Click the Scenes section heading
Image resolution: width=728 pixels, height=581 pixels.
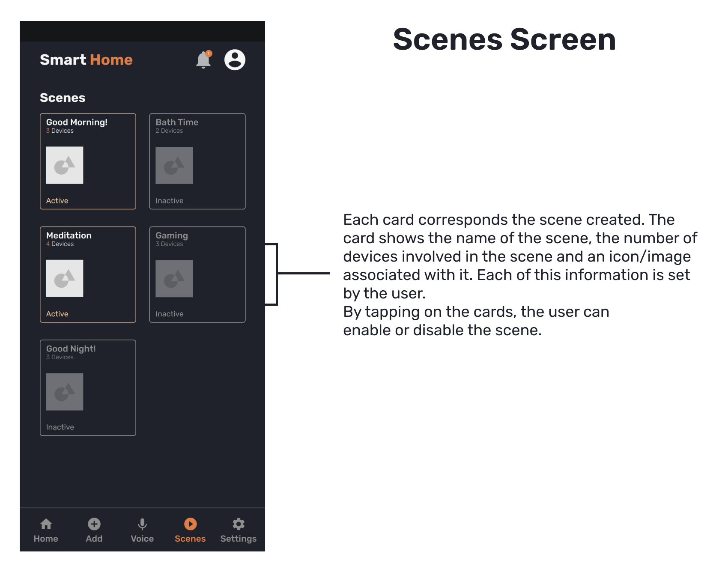click(63, 98)
